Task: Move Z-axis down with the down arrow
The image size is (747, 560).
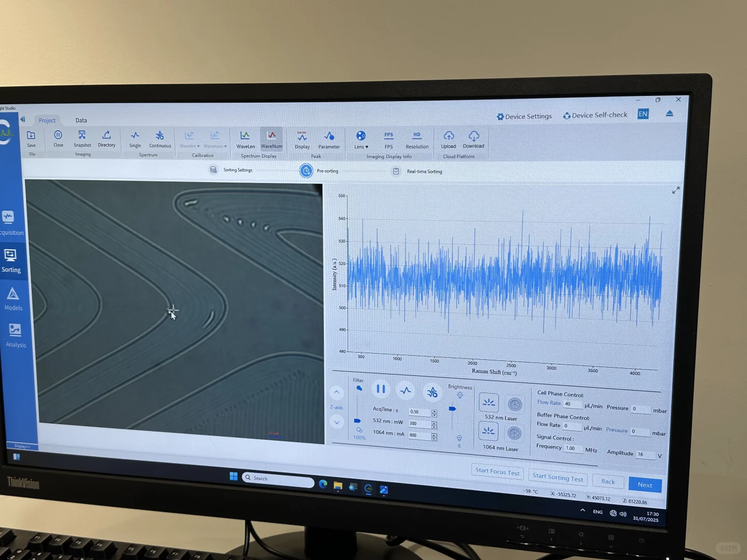Action: [x=337, y=422]
